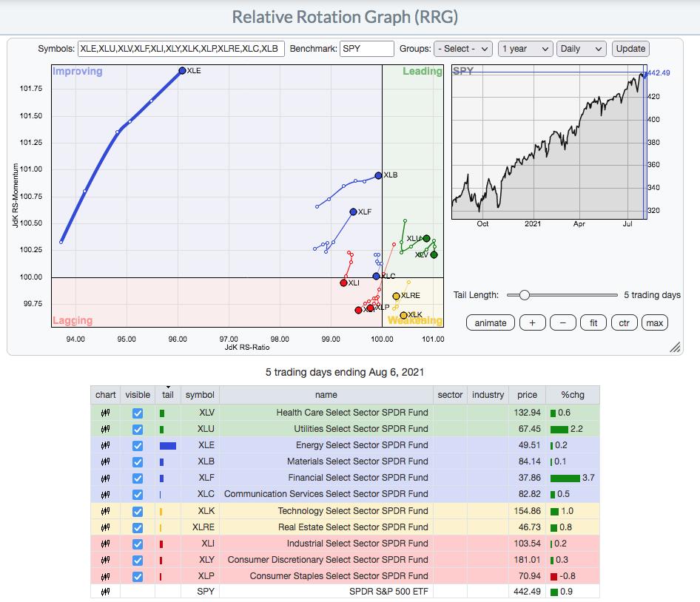Click XLE data point on RRG chart
This screenshot has width=700, height=602.
(x=182, y=70)
